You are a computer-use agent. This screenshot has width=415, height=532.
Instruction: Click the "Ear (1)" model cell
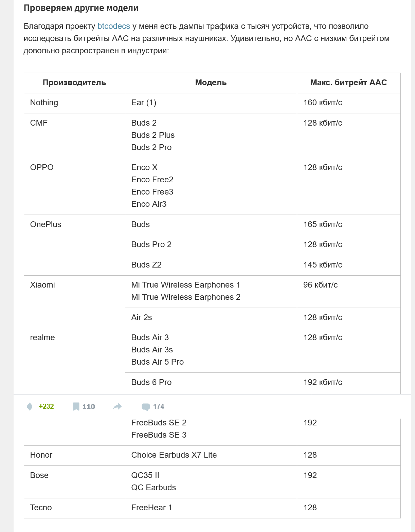[x=144, y=103]
